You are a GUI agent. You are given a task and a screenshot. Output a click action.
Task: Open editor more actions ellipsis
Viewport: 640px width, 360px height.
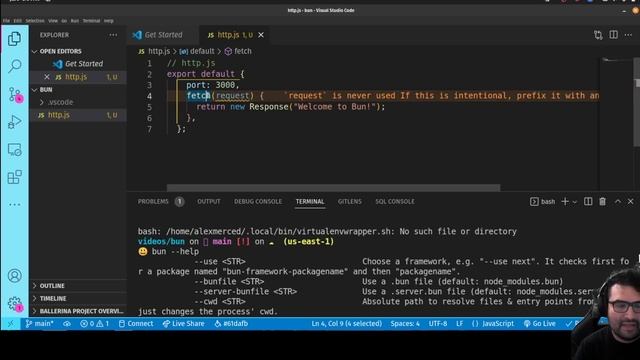(628, 35)
